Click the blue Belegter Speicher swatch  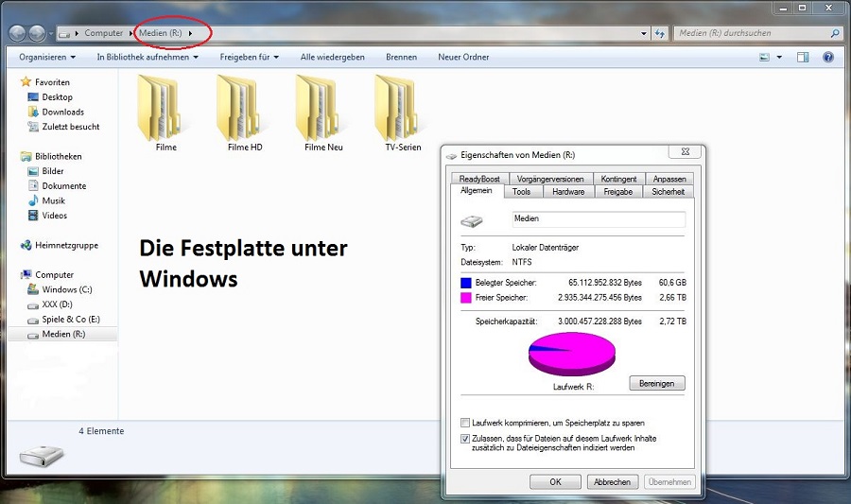(x=465, y=283)
